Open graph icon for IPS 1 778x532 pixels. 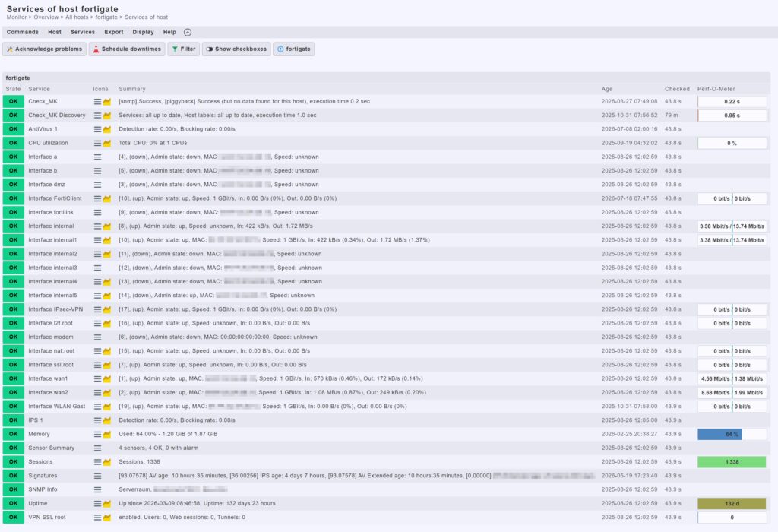coord(107,421)
